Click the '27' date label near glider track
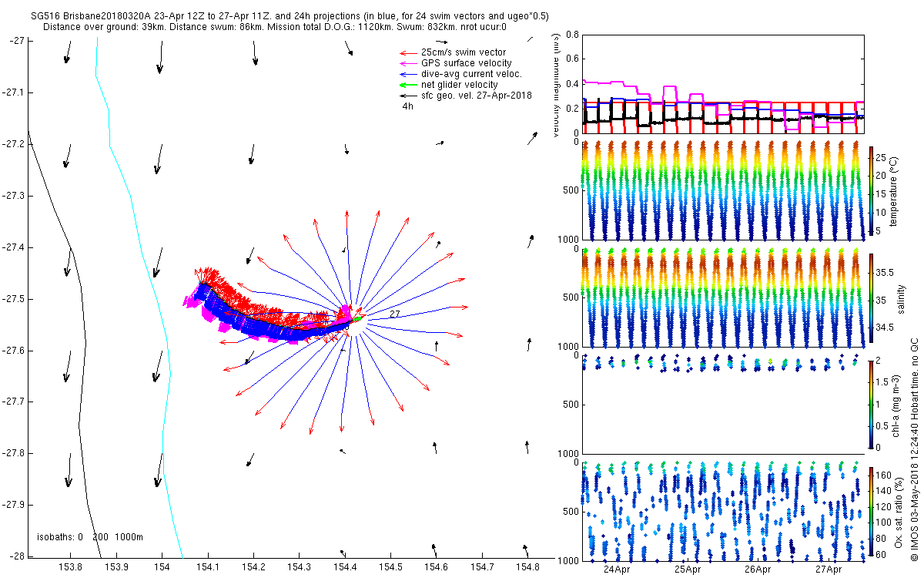Viewport: 924px width, 578px height. pyautogui.click(x=395, y=314)
